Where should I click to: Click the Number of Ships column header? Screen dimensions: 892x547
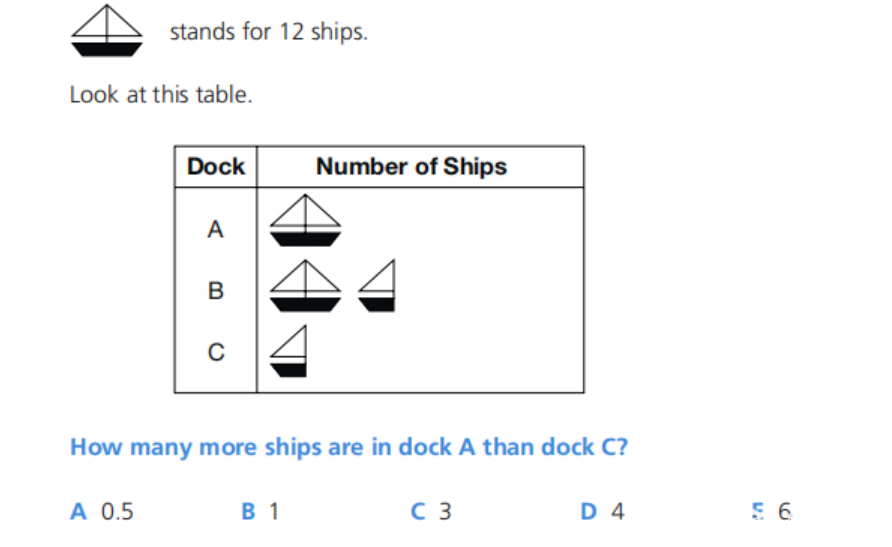[x=411, y=167]
